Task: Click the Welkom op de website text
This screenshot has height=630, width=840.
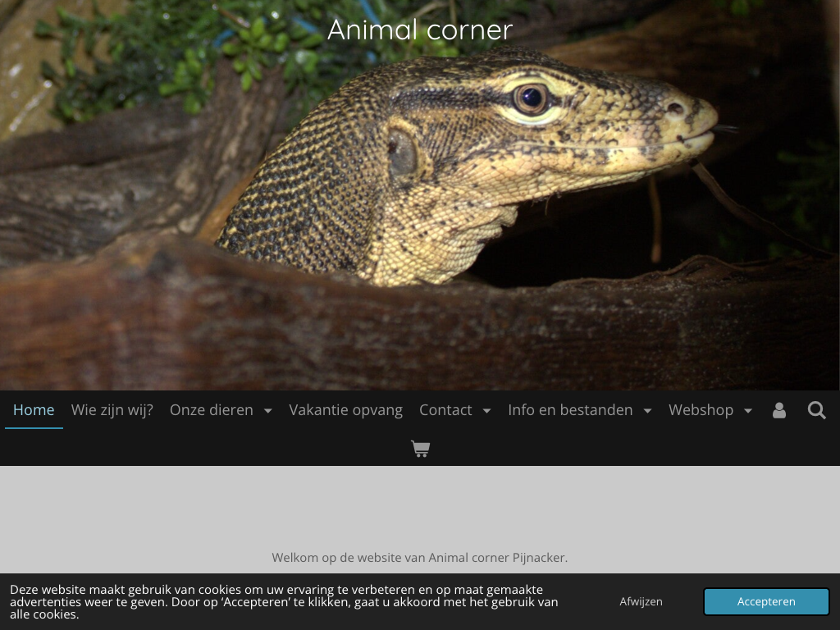Action: pyautogui.click(x=419, y=558)
